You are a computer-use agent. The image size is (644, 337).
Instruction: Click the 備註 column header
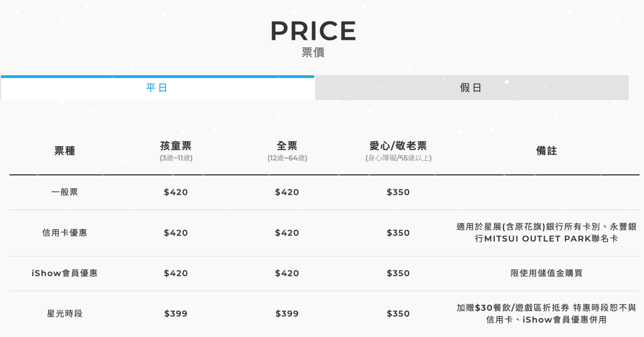pos(546,151)
